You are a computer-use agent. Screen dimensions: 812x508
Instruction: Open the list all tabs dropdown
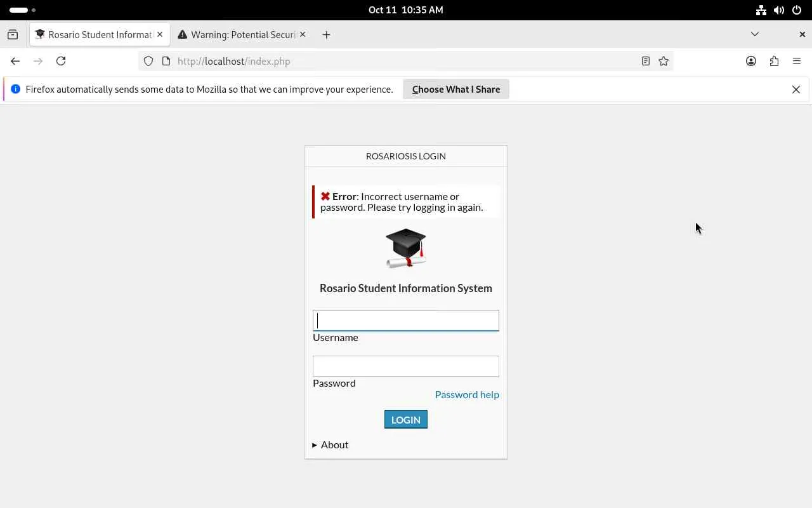754,34
